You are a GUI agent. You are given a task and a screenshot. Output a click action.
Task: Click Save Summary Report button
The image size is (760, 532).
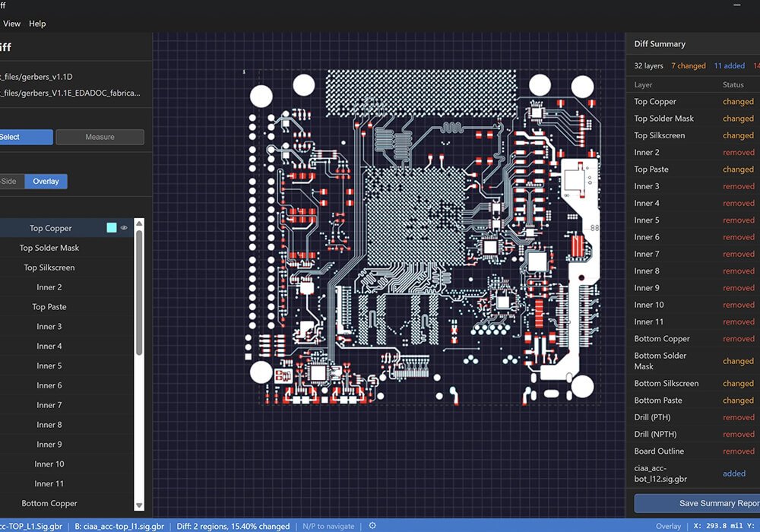pos(697,503)
